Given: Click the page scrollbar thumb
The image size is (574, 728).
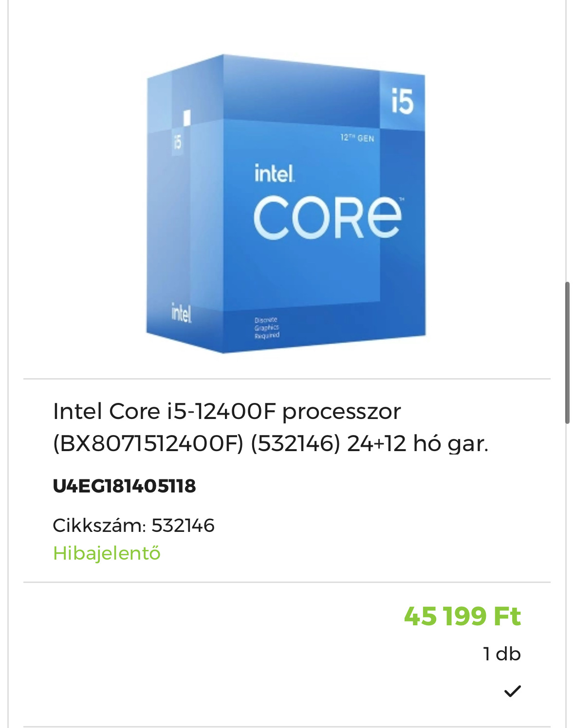Looking at the screenshot, I should coord(567,353).
